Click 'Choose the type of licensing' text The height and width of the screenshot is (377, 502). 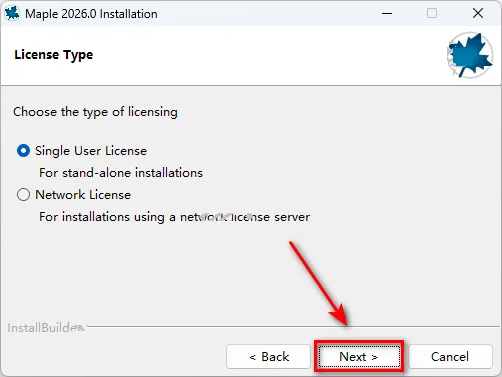pos(95,112)
